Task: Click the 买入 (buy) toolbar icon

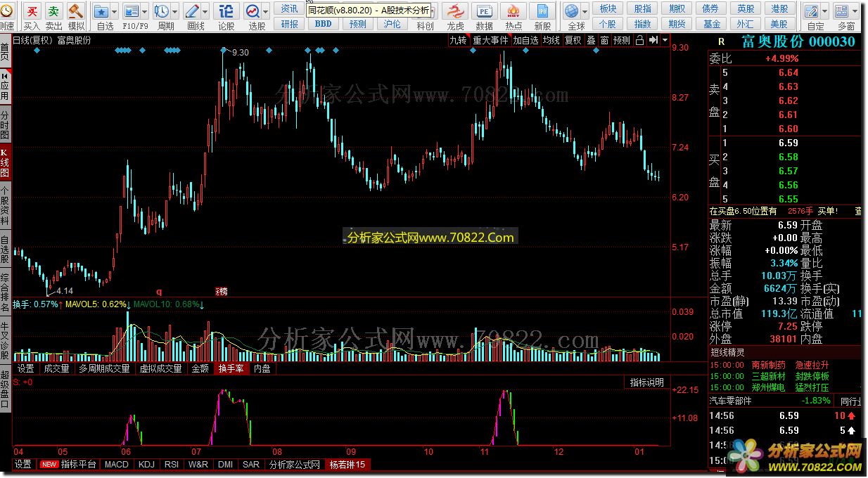Action: [32, 11]
